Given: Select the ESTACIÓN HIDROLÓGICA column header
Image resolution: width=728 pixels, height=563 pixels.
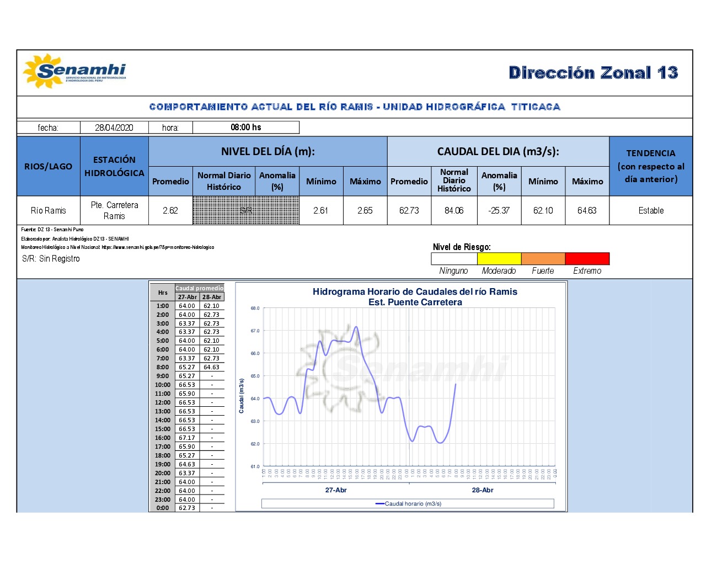Looking at the screenshot, I should pyautogui.click(x=114, y=166).
